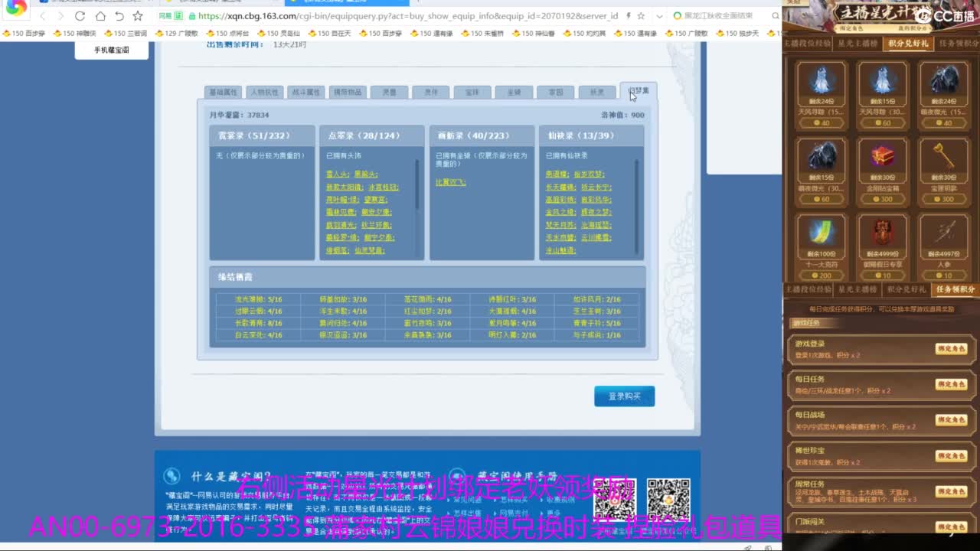Click the 仙袂录 (13/39) header
Viewport: 980px width, 551px height.
pyautogui.click(x=591, y=135)
